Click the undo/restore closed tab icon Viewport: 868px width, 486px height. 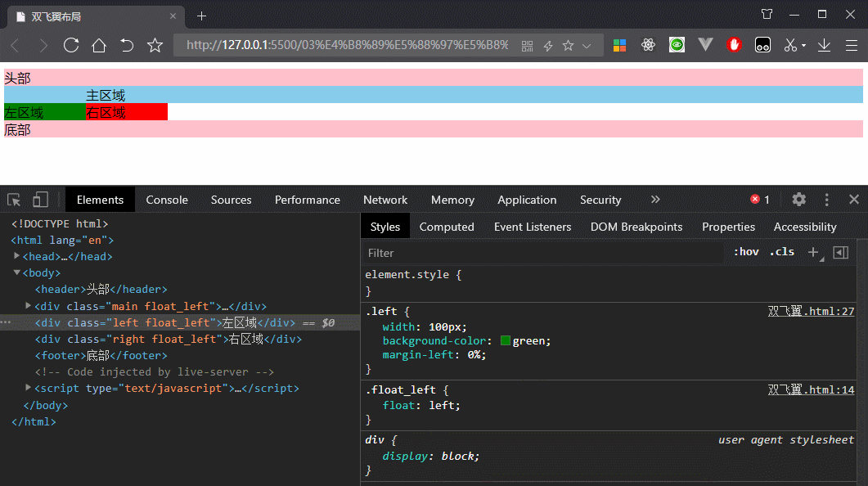127,45
